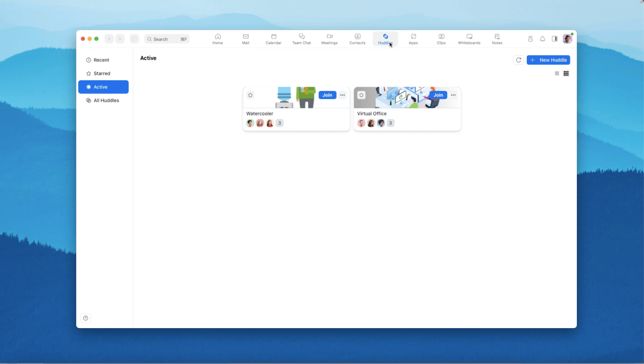Star the Watercooler huddle

click(251, 95)
